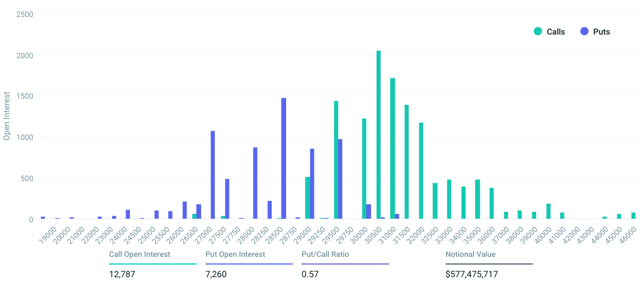Select the Calls bar at strike 32000

pos(421,171)
